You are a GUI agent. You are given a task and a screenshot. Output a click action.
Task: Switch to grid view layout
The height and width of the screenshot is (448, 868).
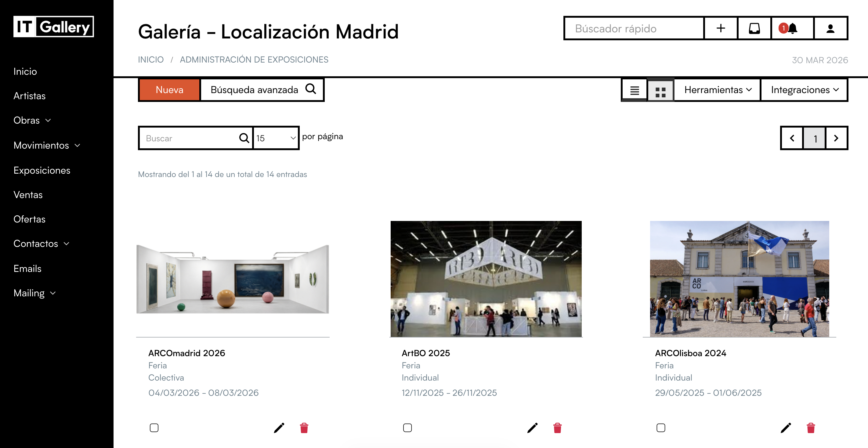pos(660,90)
